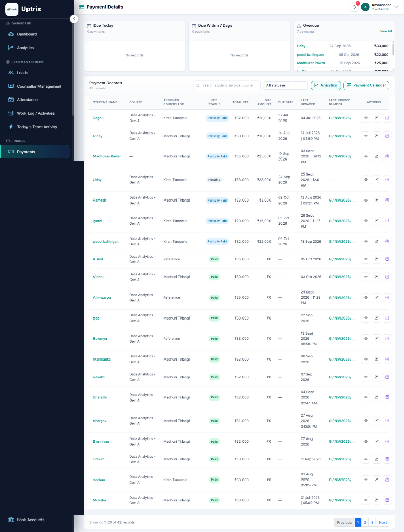Click Moksha's invoice number link
404x532 pixels.
tap(342, 500)
